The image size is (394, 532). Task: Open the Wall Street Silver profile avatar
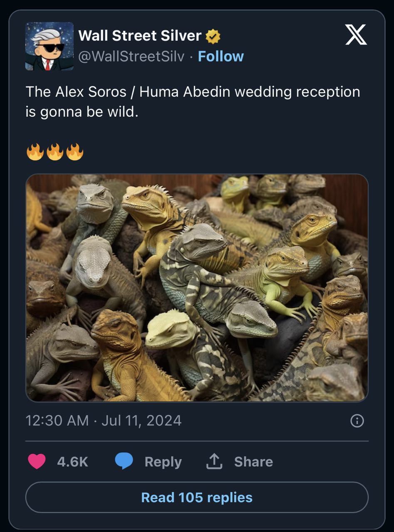click(49, 46)
